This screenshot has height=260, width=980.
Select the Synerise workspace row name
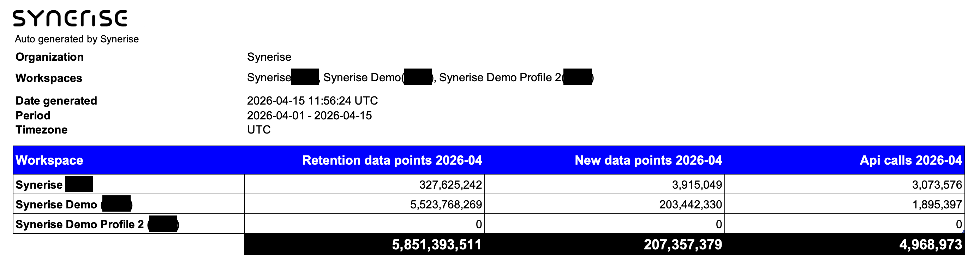pyautogui.click(x=39, y=185)
